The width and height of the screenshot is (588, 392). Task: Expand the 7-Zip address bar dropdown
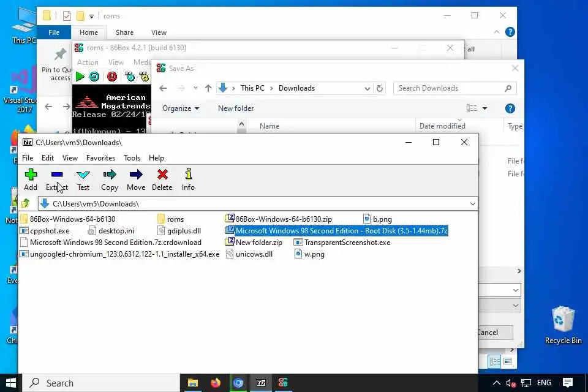472,204
